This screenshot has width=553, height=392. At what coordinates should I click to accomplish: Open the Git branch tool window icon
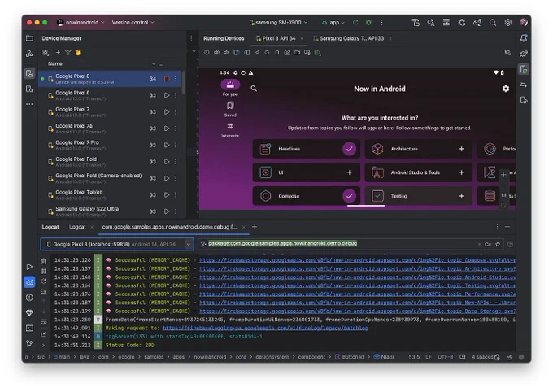click(x=29, y=343)
